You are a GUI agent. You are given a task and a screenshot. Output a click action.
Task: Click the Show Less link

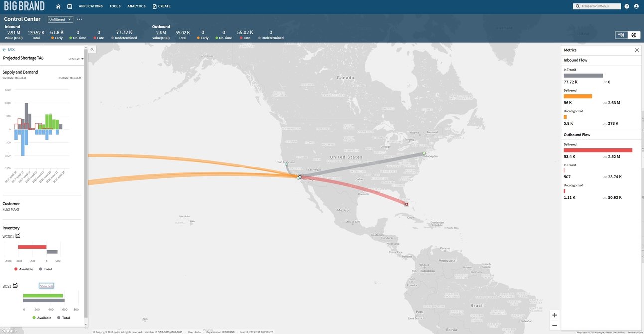tap(46, 286)
